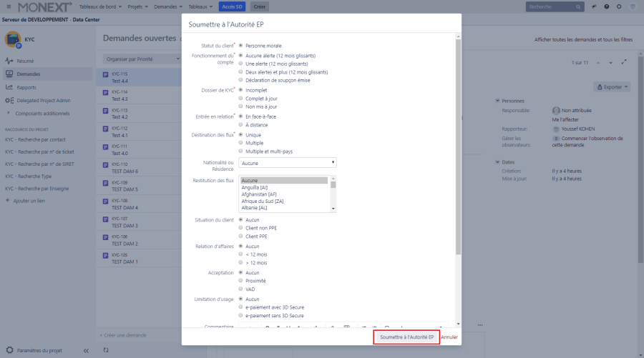Screen dimensions: 644x358
Task: Click 'Soumettre à l'Autorité EP' button
Action: [406, 337]
